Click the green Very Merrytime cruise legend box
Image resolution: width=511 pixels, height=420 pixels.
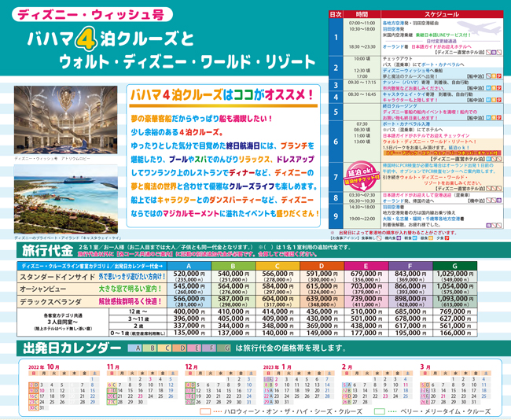pos(380,411)
